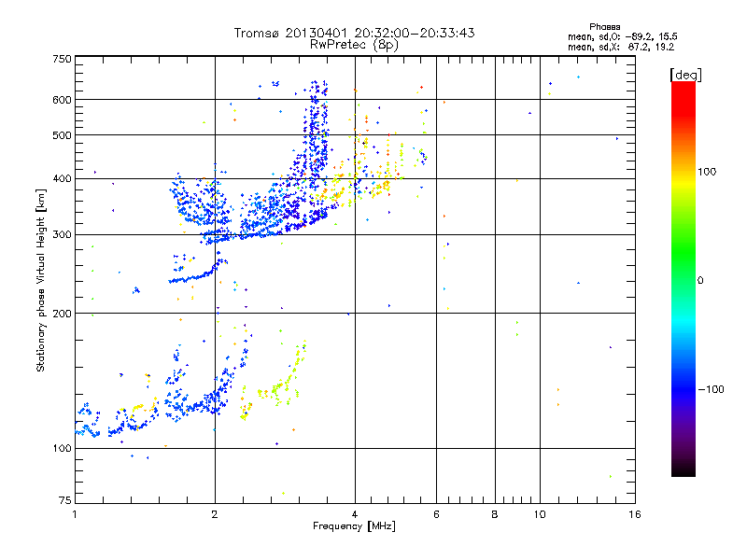Click the plot title 'Tromsø 20130401 20:32:00-20:33:43'

[354, 33]
